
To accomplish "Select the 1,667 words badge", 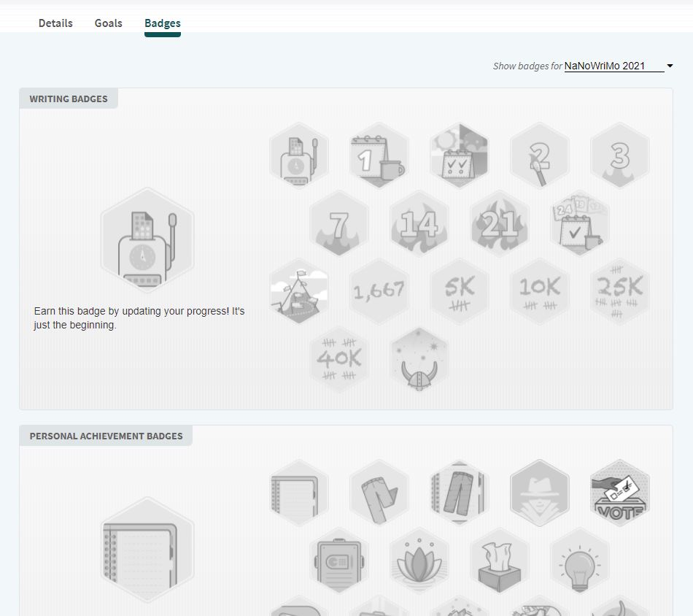I will pos(379,292).
